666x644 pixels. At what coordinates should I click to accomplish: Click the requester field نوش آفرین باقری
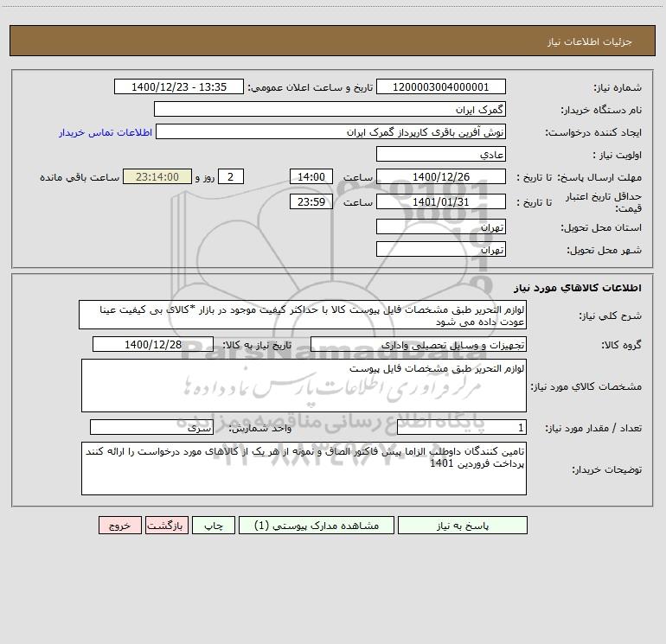[x=330, y=131]
